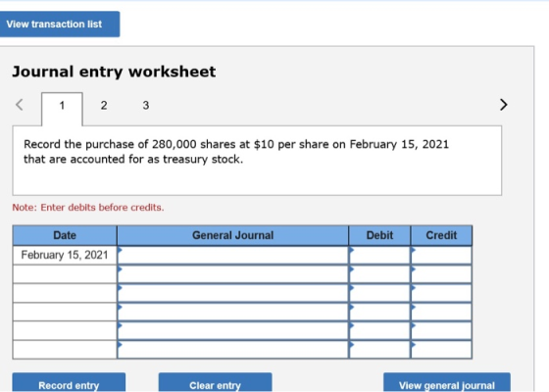The width and height of the screenshot is (549, 392).
Task: Switch to worksheet tab 3
Action: (x=146, y=106)
